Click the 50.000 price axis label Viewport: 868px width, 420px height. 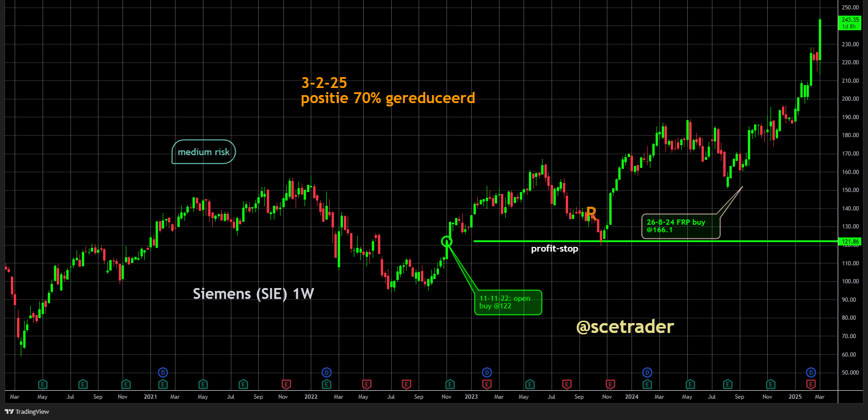[x=850, y=373]
